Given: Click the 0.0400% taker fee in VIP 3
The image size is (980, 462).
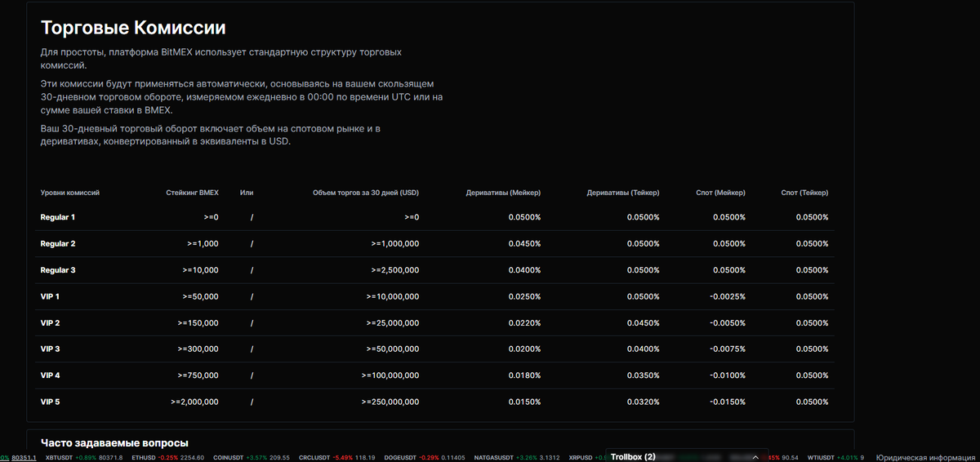Looking at the screenshot, I should 644,349.
